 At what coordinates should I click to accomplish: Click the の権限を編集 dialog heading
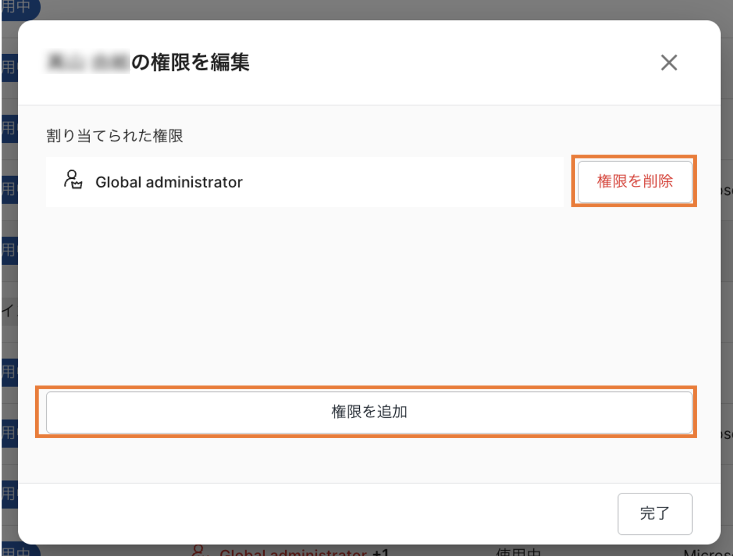[191, 63]
